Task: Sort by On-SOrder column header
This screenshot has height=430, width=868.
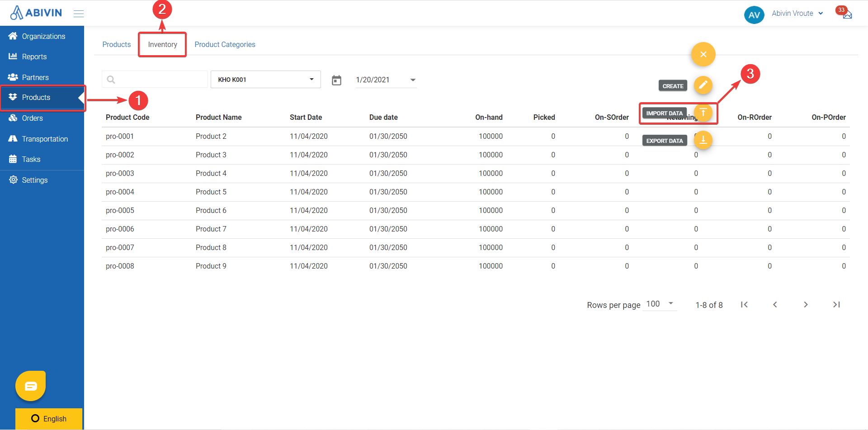Action: point(612,117)
